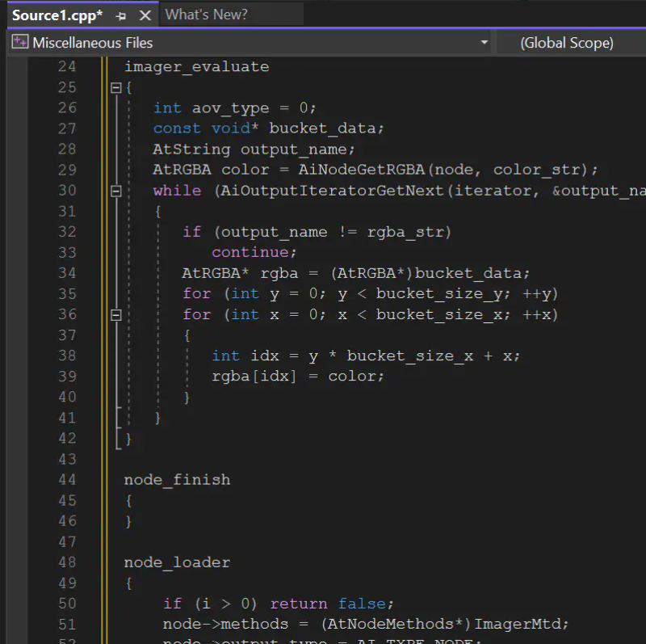The height and width of the screenshot is (644, 646).
Task: Click bucket_size_x on line 36
Action: pyautogui.click(x=439, y=315)
